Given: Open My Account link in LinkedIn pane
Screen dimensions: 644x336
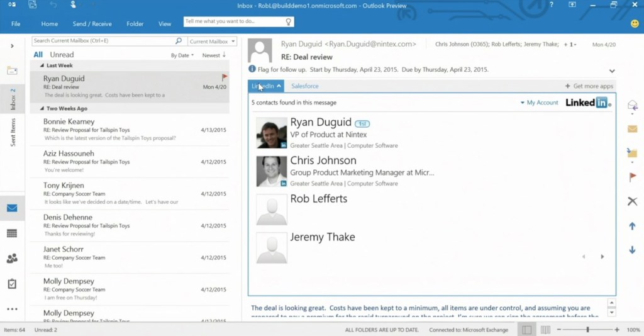Looking at the screenshot, I should [x=539, y=103].
